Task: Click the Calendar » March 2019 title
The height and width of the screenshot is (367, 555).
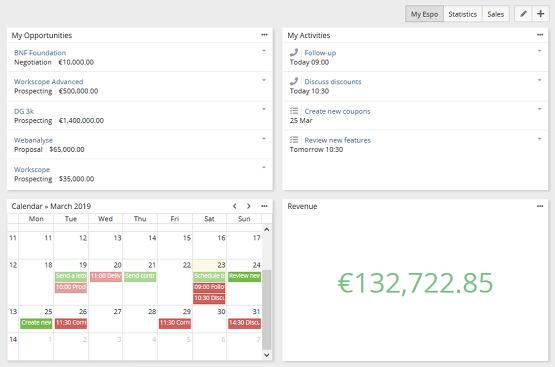Action: click(x=51, y=206)
